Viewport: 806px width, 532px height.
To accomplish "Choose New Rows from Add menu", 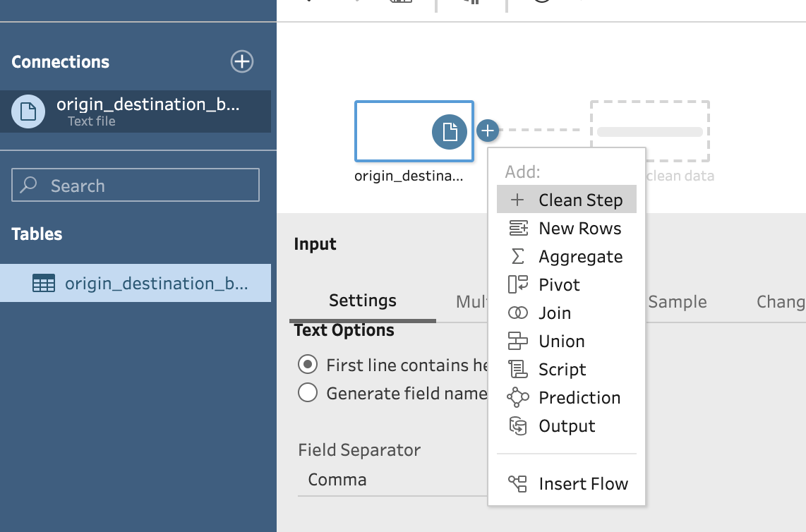I will point(579,229).
